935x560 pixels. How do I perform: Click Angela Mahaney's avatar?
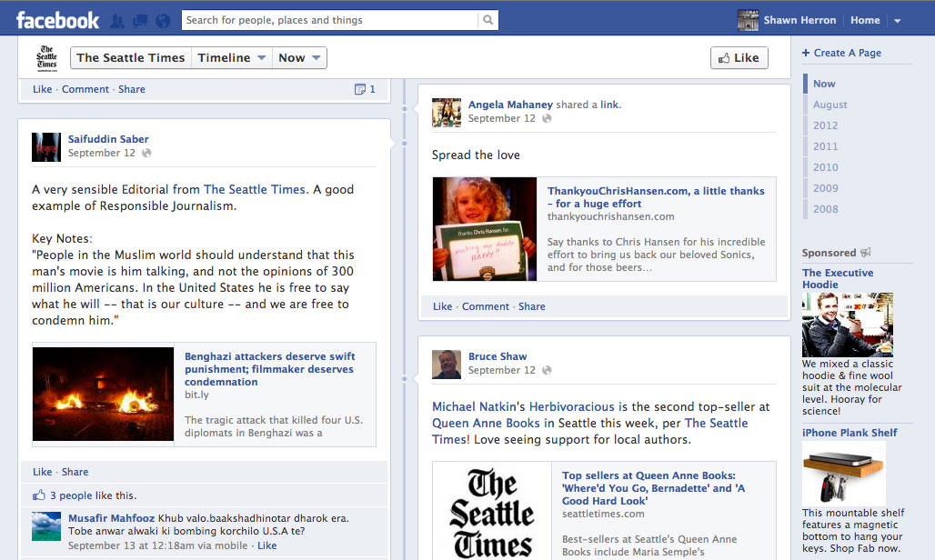(447, 113)
